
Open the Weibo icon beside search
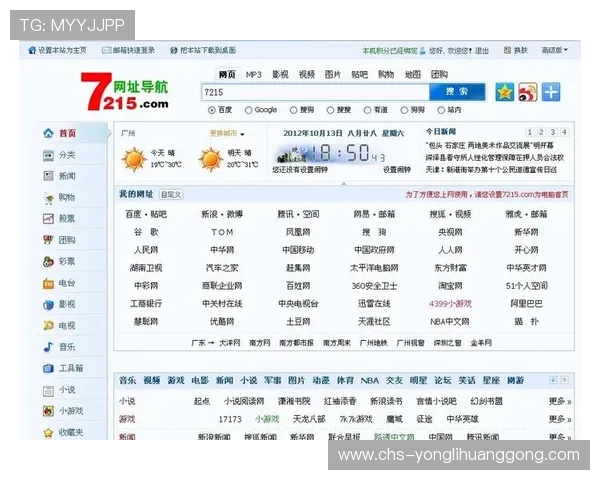point(528,92)
